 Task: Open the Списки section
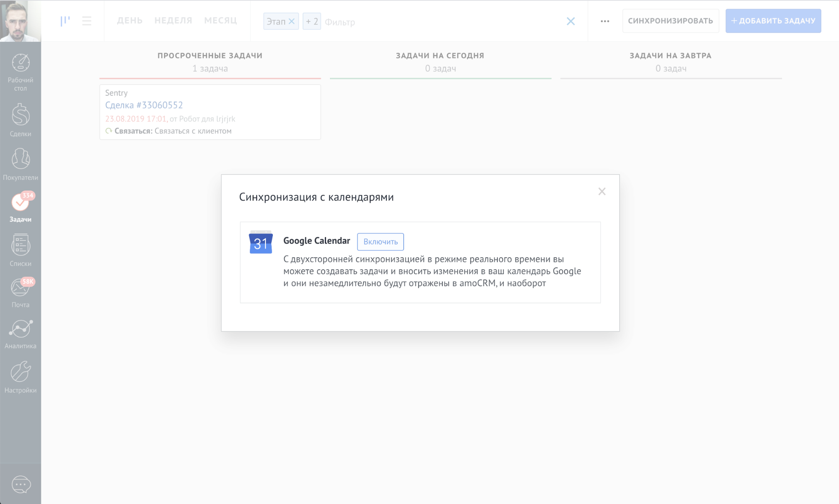[21, 250]
